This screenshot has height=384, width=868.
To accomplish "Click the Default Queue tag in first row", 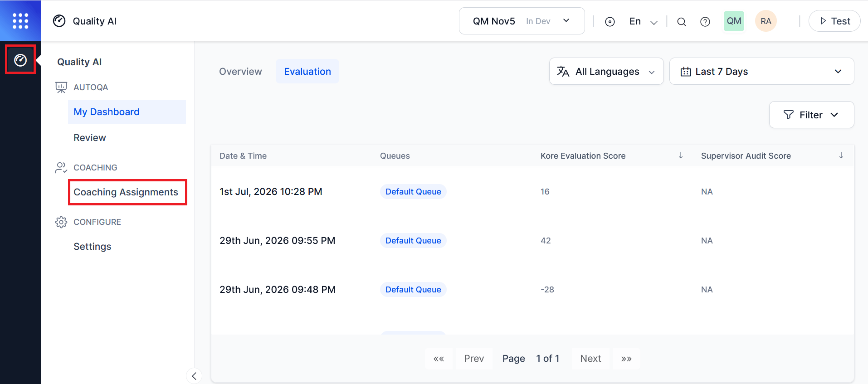I will click(x=413, y=191).
